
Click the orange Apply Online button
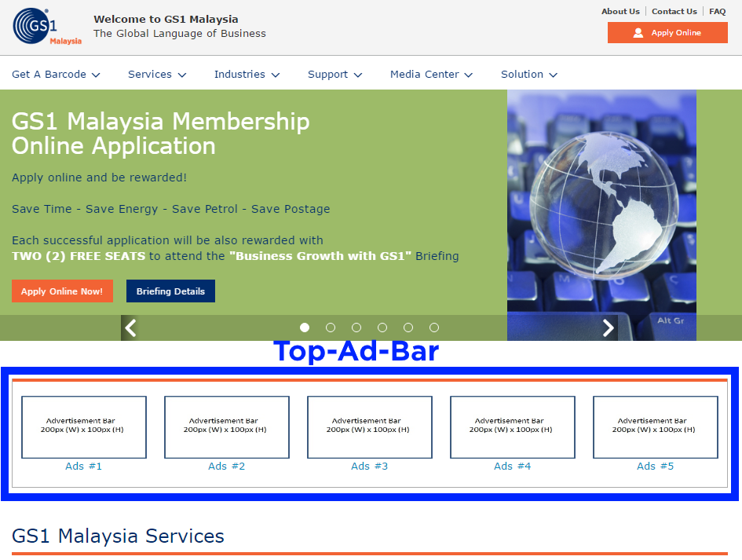click(667, 33)
